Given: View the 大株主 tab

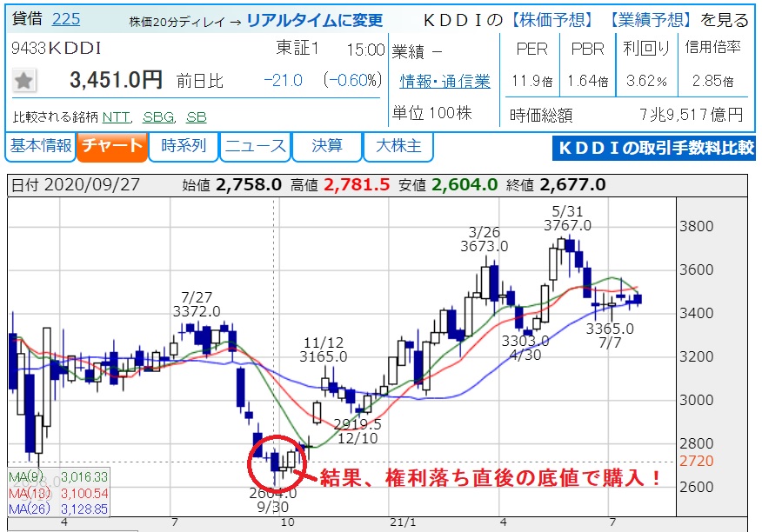Looking at the screenshot, I should [398, 146].
